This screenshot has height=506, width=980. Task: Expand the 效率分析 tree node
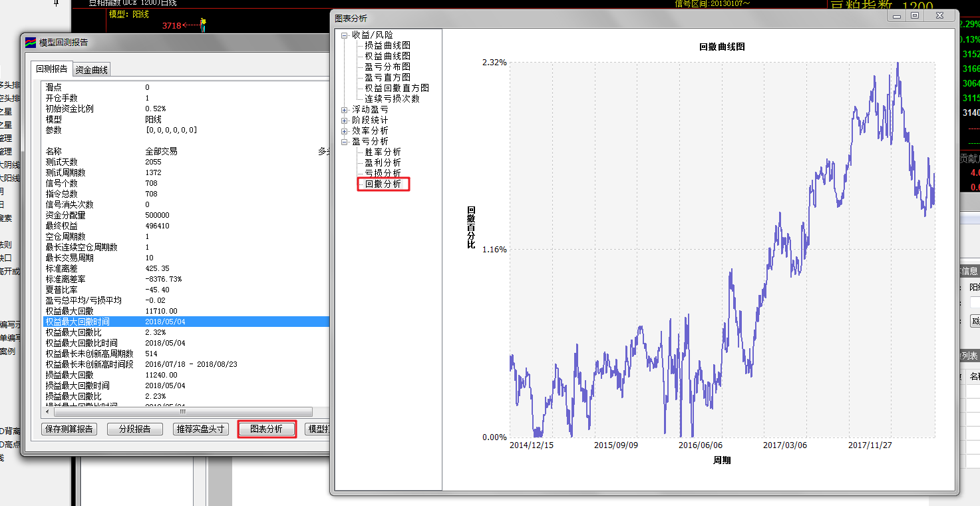[x=344, y=131]
